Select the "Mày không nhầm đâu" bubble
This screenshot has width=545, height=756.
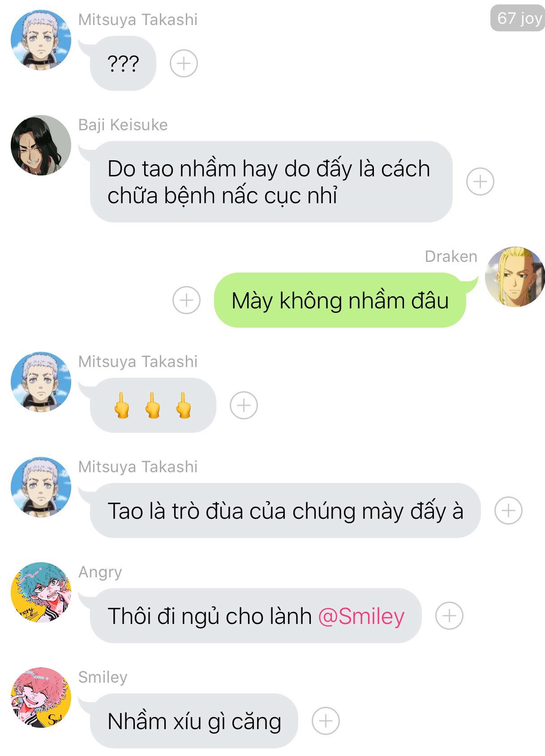340,300
